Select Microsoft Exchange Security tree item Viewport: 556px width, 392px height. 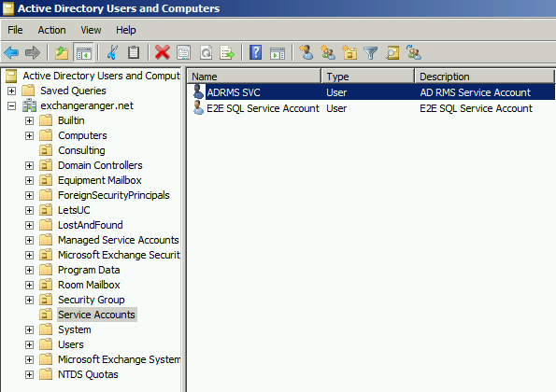[x=120, y=255]
